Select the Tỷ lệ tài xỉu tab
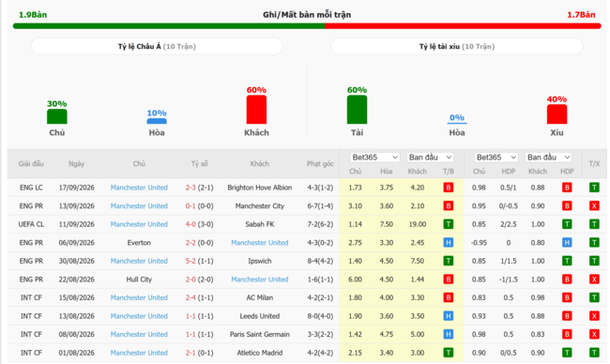The image size is (610, 364). coord(457,46)
